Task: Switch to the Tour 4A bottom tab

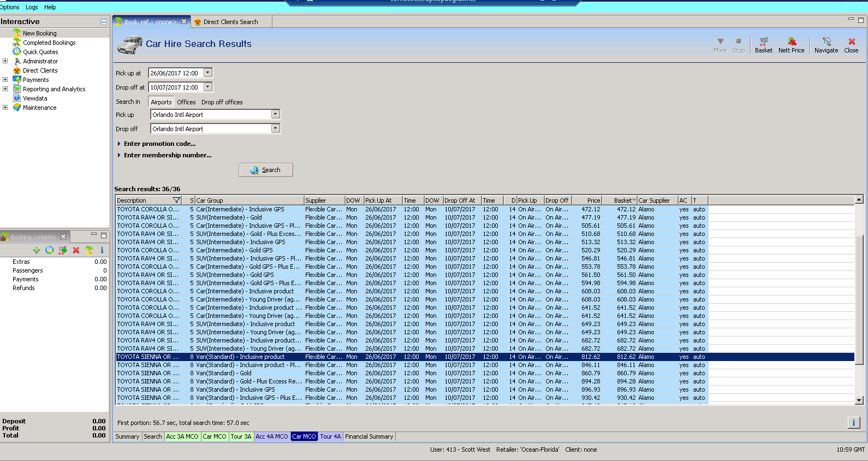Action: [x=330, y=436]
